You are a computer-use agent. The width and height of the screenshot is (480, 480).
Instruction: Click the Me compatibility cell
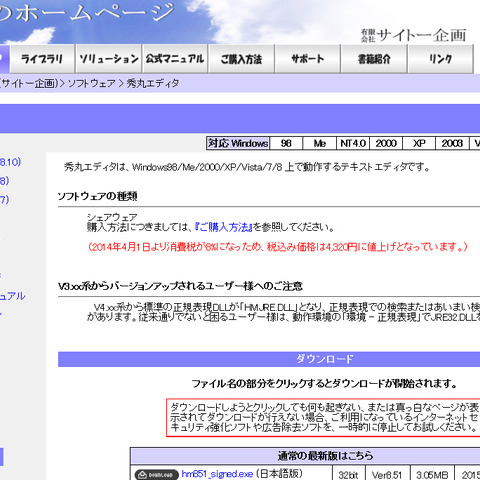(319, 143)
